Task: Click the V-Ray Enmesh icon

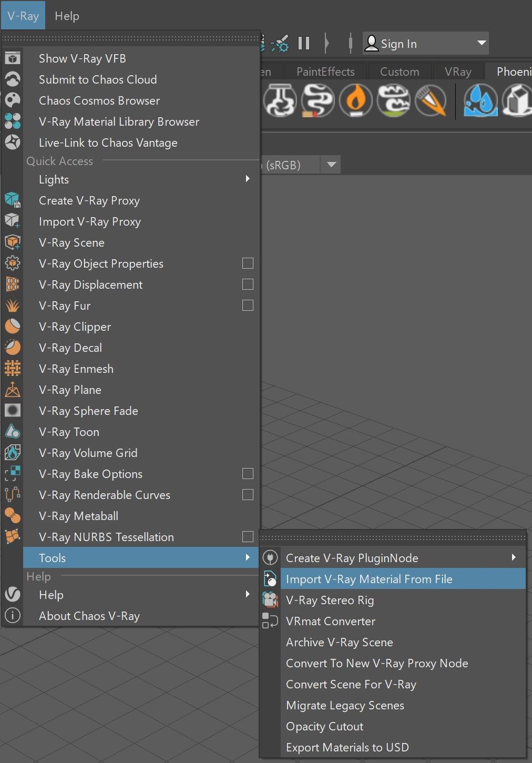Action: tap(13, 369)
